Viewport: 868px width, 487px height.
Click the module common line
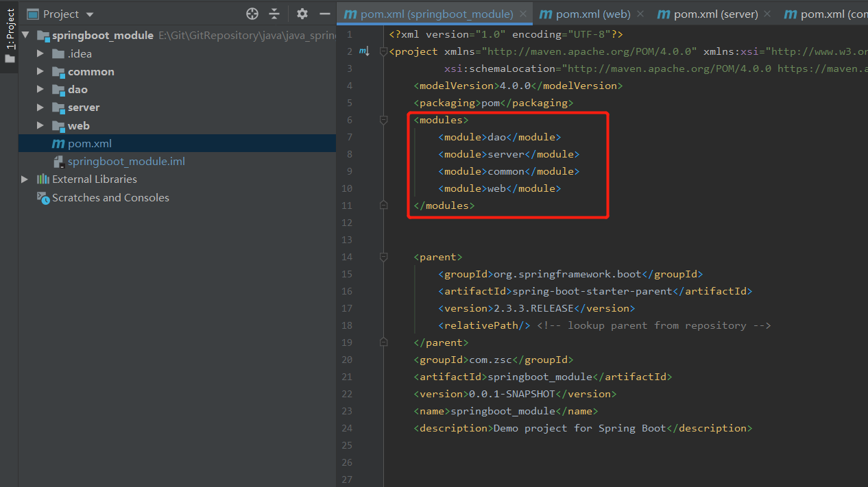(x=509, y=171)
